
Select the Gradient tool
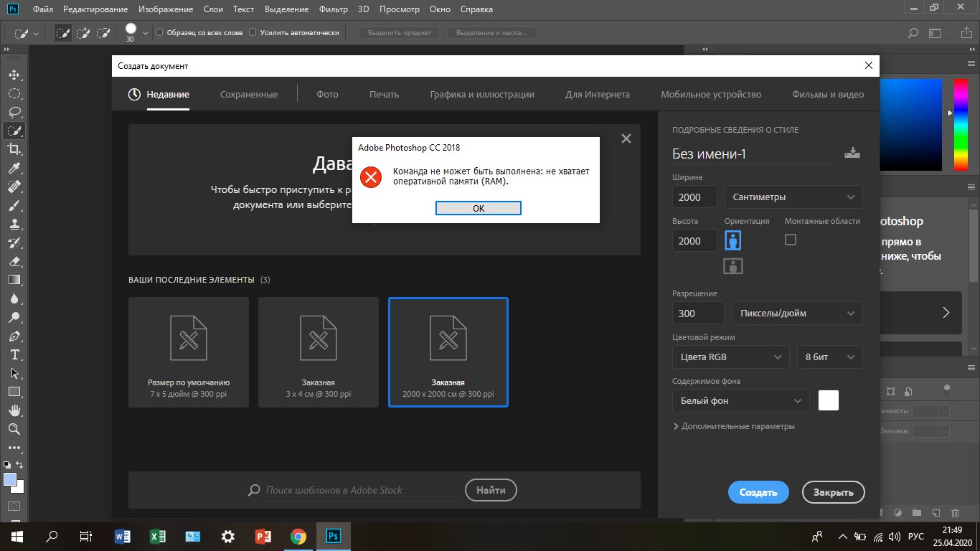pyautogui.click(x=14, y=280)
